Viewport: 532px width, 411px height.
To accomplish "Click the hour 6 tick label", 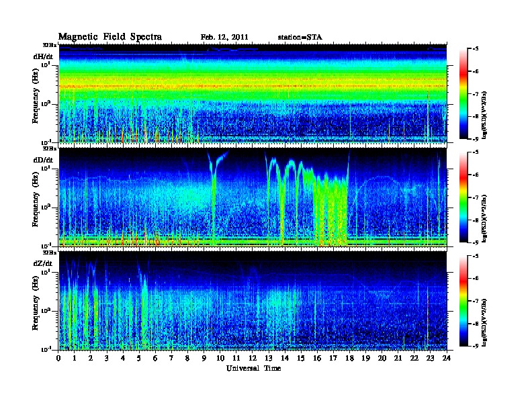I will [155, 358].
